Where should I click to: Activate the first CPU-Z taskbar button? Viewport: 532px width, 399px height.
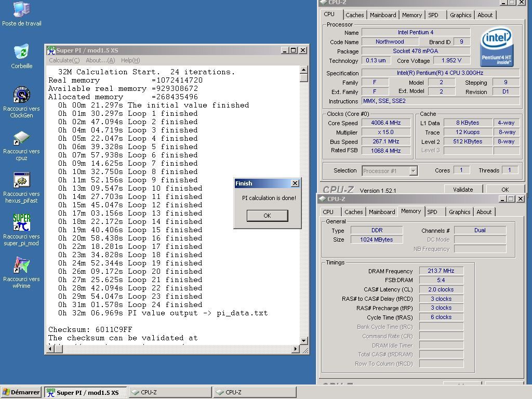coord(170,393)
